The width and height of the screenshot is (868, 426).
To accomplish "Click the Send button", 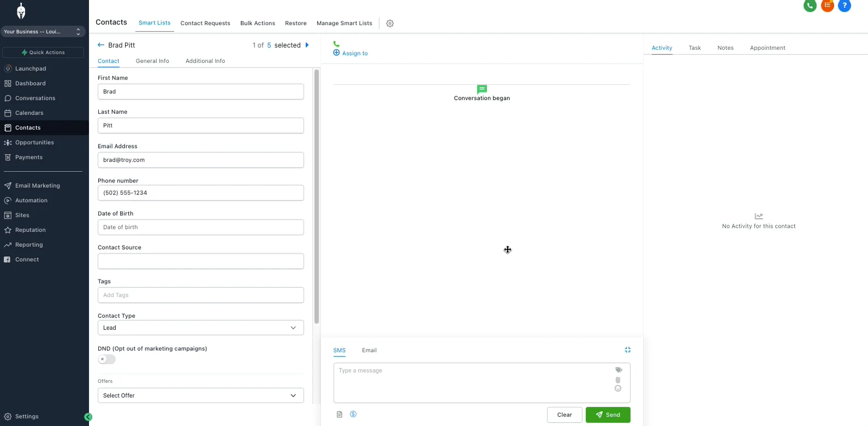I will 608,415.
